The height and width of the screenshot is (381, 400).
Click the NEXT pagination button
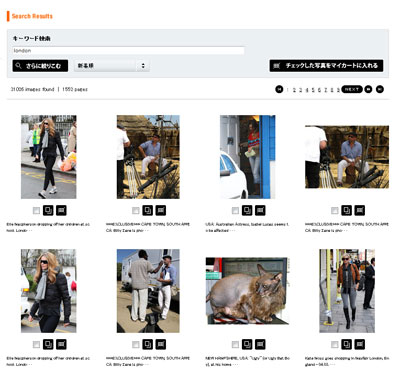point(352,89)
